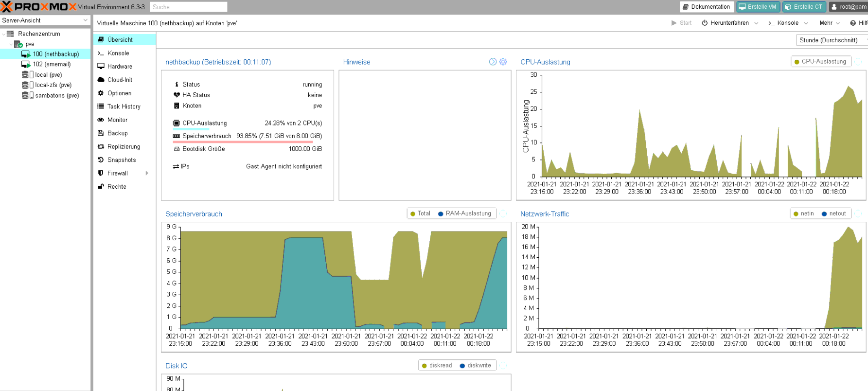The height and width of the screenshot is (391, 868).
Task: Focus the Suche search field
Action: [x=188, y=7]
